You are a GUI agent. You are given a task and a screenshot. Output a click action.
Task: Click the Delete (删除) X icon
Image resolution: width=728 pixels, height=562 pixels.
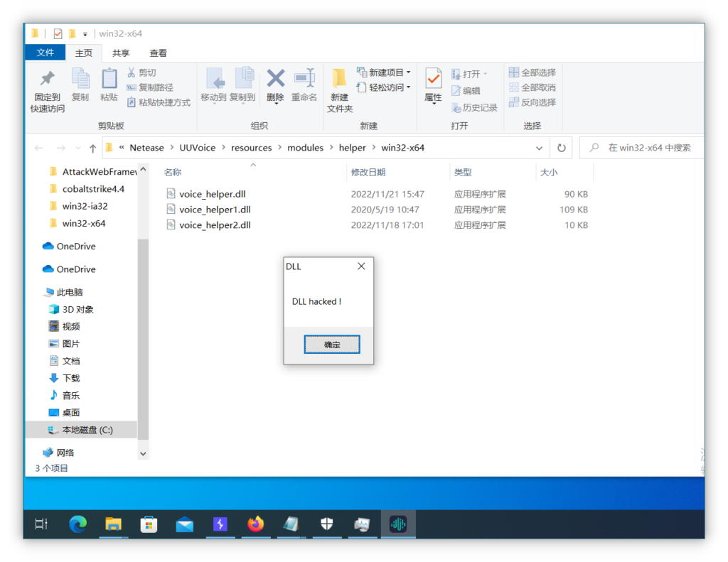[x=276, y=78]
